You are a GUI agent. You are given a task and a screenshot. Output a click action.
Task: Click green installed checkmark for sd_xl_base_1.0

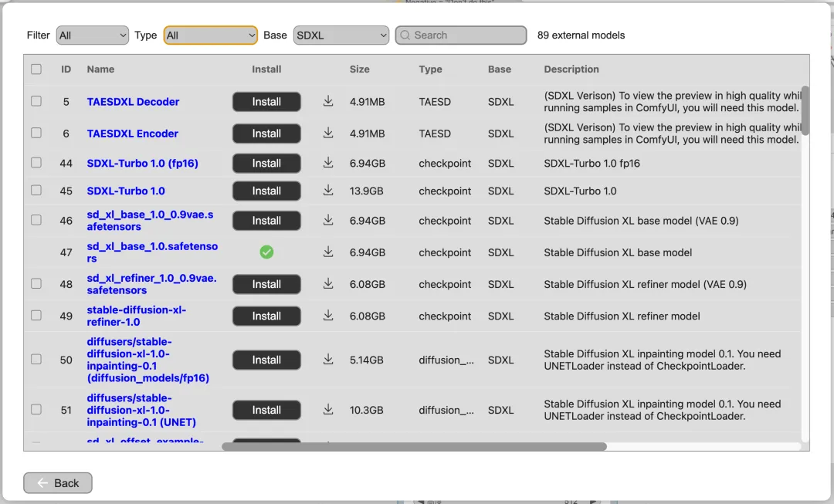click(266, 252)
